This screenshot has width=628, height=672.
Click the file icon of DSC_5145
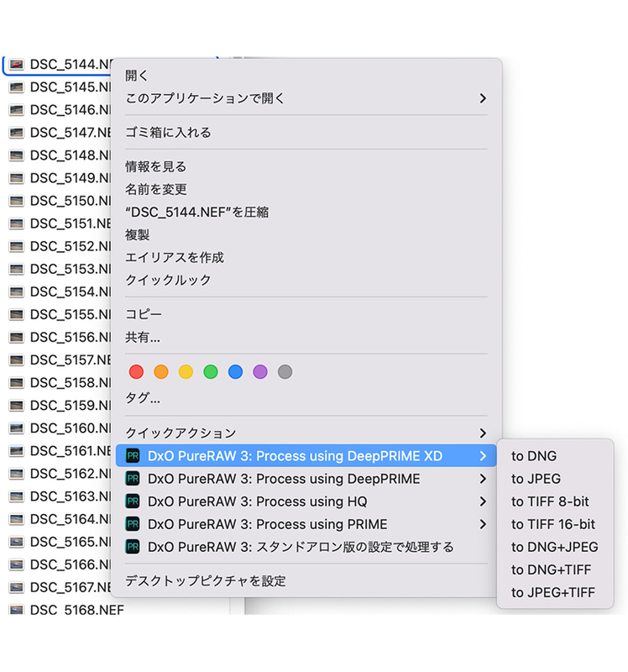click(17, 87)
